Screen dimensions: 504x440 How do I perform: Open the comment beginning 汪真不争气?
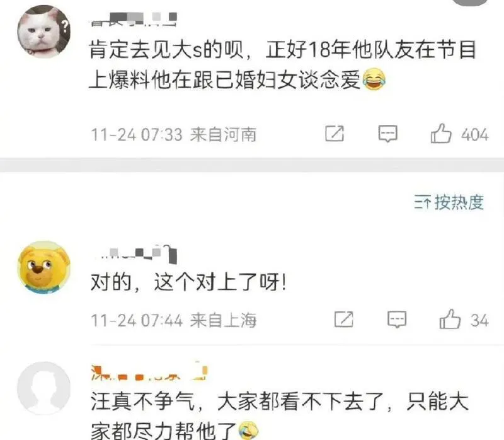click(279, 415)
